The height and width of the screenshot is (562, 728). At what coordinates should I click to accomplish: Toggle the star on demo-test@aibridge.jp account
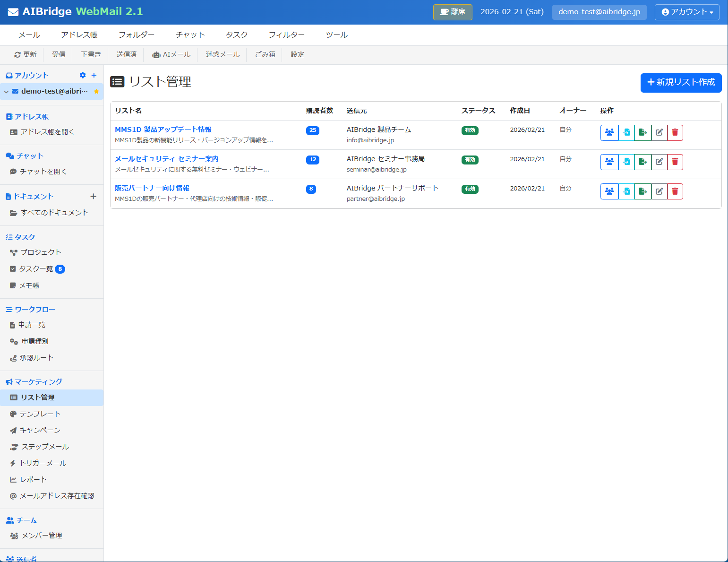tap(96, 91)
